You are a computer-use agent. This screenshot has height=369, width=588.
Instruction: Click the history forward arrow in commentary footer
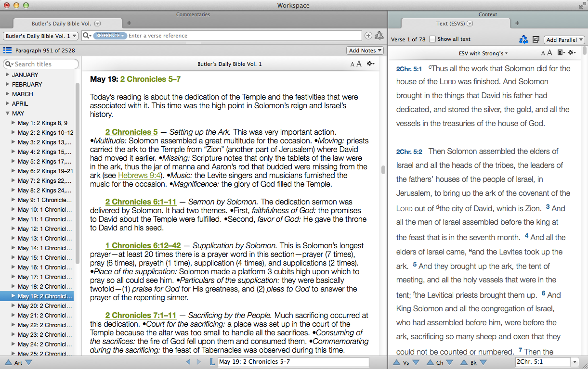199,362
